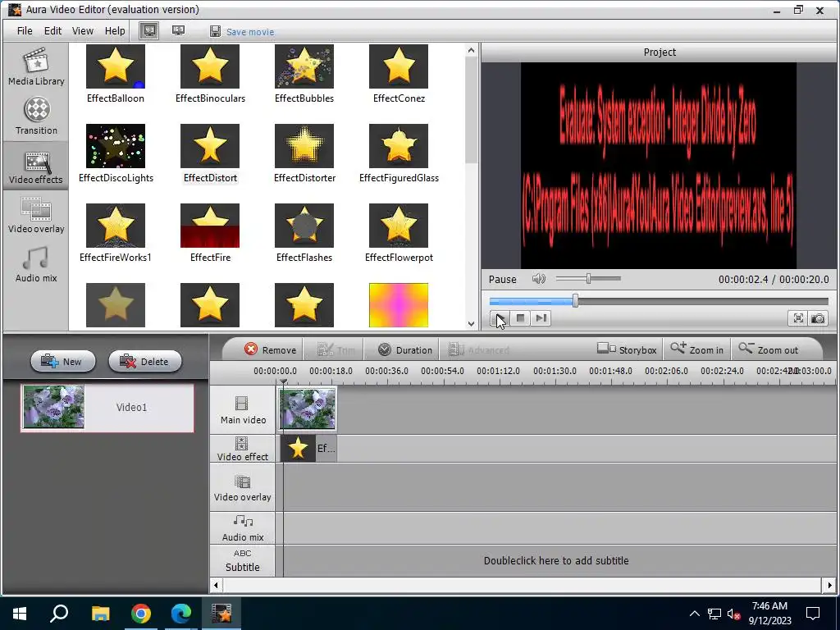Select the flower clip on Main video track

(x=308, y=409)
